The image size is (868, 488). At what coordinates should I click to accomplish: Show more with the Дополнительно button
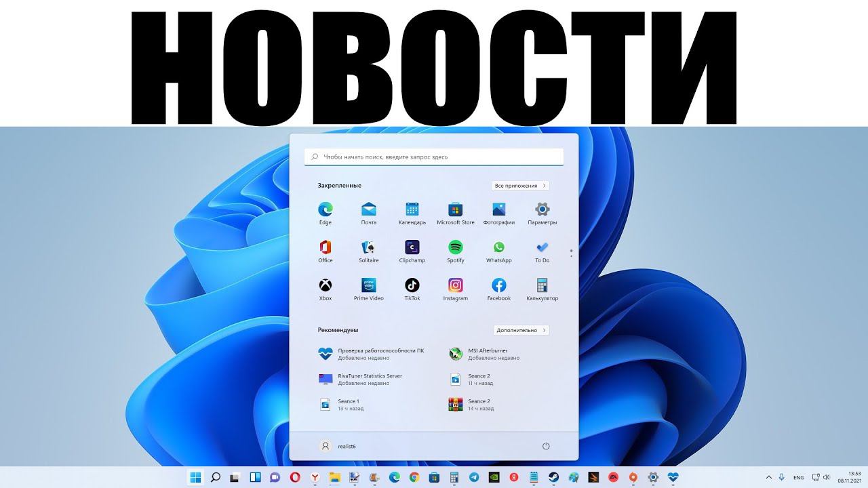click(x=521, y=330)
